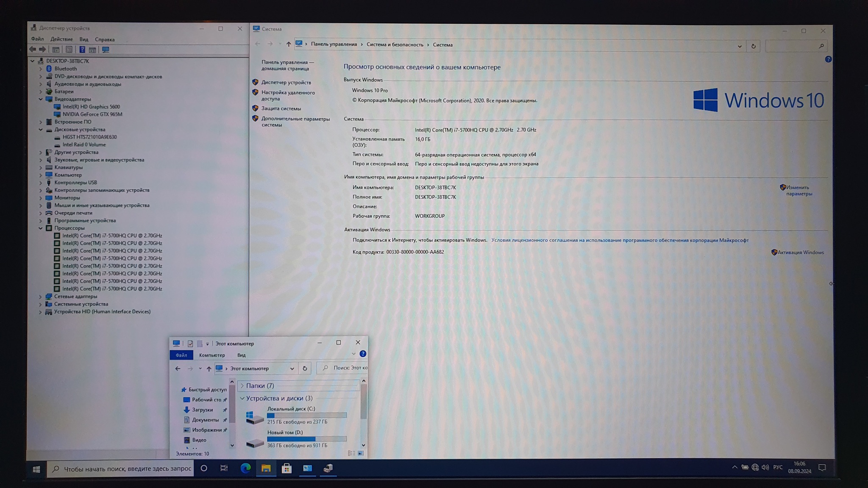Click the Локальный диск (C:) usage bar
Screen dimensions: 868x488
click(x=307, y=415)
